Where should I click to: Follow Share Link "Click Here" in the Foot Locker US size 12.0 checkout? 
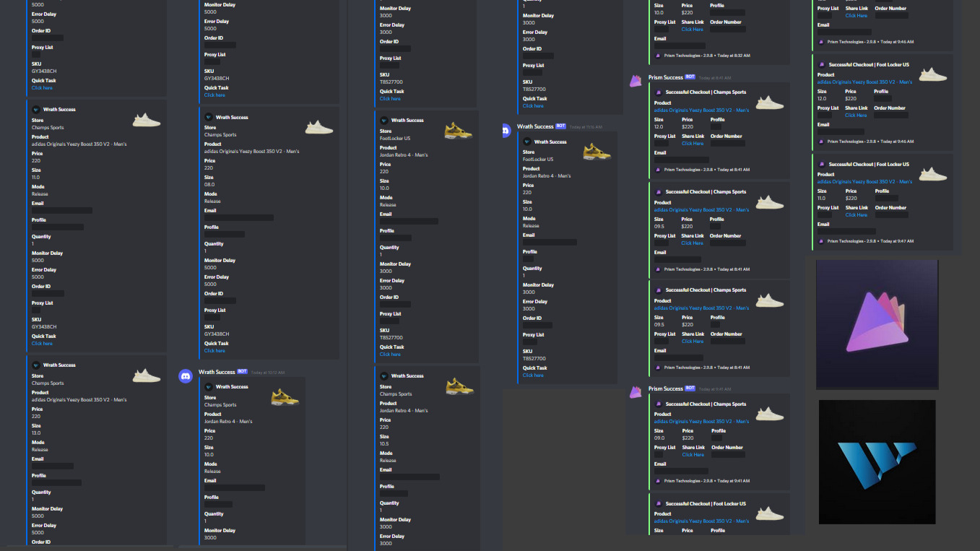click(x=857, y=115)
